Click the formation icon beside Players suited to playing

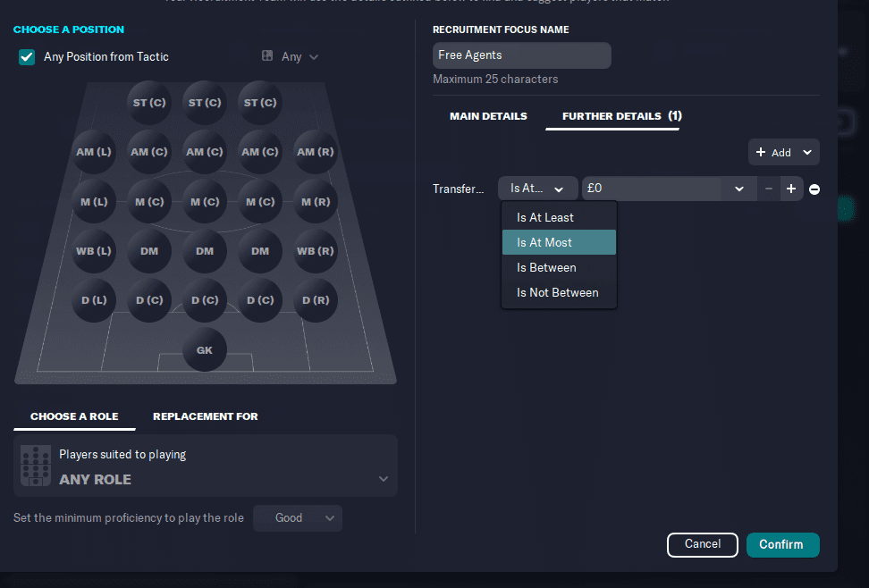[36, 466]
